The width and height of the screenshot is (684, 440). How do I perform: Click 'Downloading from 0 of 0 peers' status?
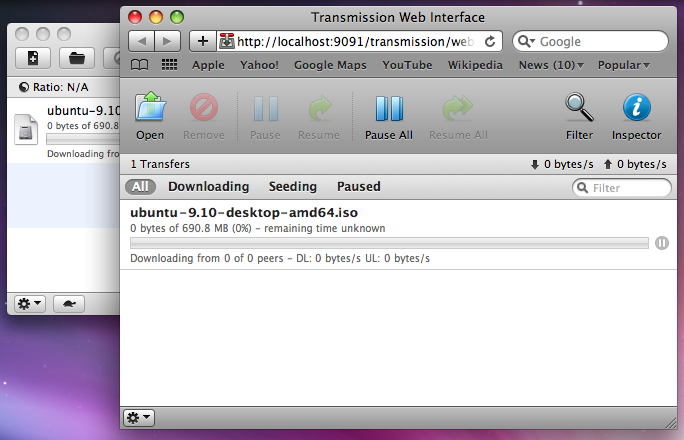tap(207, 258)
